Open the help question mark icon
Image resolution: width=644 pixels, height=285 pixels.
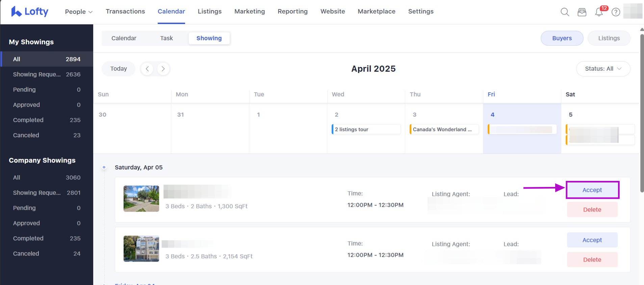(616, 12)
